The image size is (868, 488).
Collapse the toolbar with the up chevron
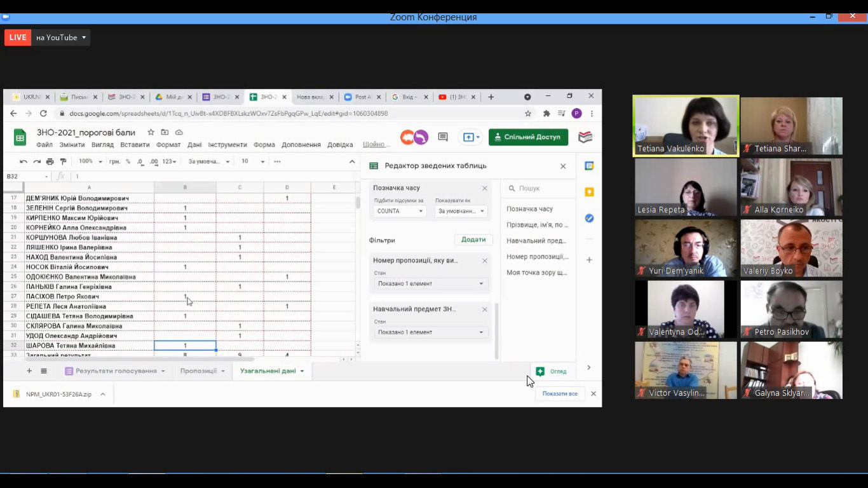[352, 161]
